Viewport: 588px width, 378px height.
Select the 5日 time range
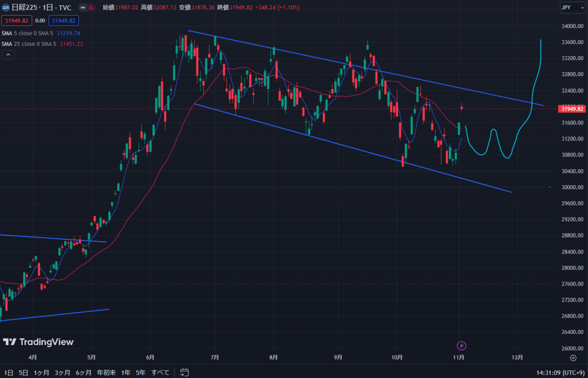pyautogui.click(x=23, y=373)
